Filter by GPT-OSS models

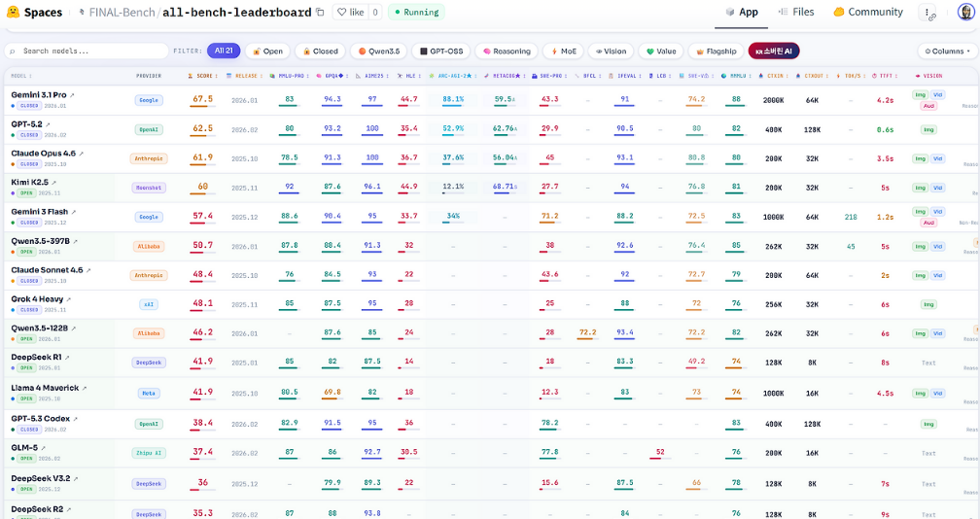441,52
